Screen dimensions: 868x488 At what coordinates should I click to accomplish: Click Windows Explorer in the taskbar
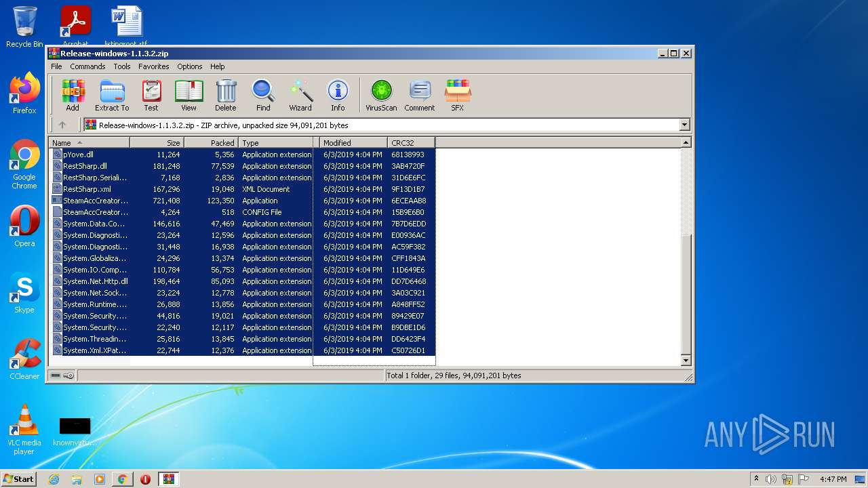77,479
